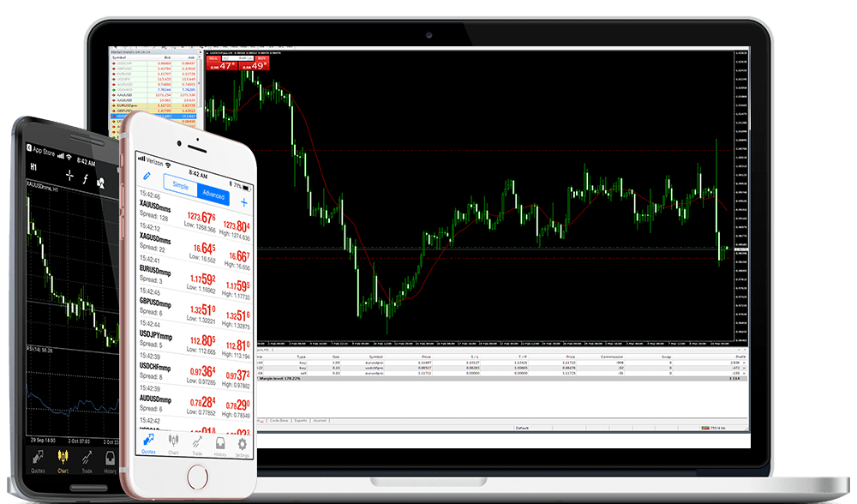Tap AUDUSDmmp quote on white iPhone
The height and width of the screenshot is (504, 857).
point(194,405)
